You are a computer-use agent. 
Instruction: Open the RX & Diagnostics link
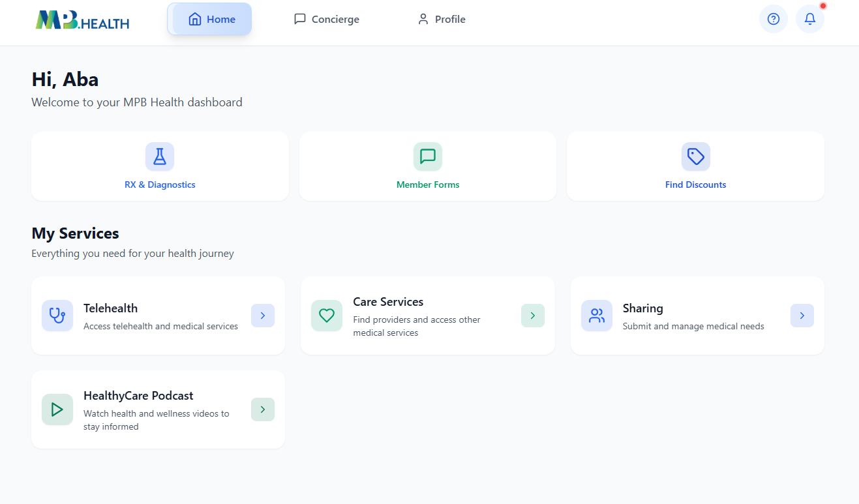coord(160,185)
